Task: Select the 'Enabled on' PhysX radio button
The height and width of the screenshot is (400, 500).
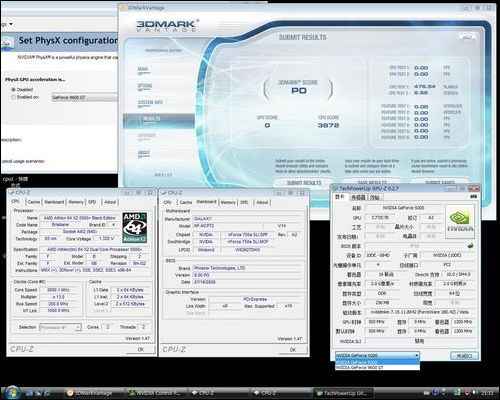Action: (14, 97)
